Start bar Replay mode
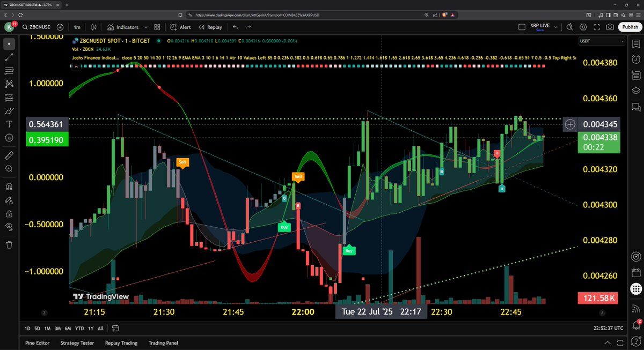 coord(210,27)
